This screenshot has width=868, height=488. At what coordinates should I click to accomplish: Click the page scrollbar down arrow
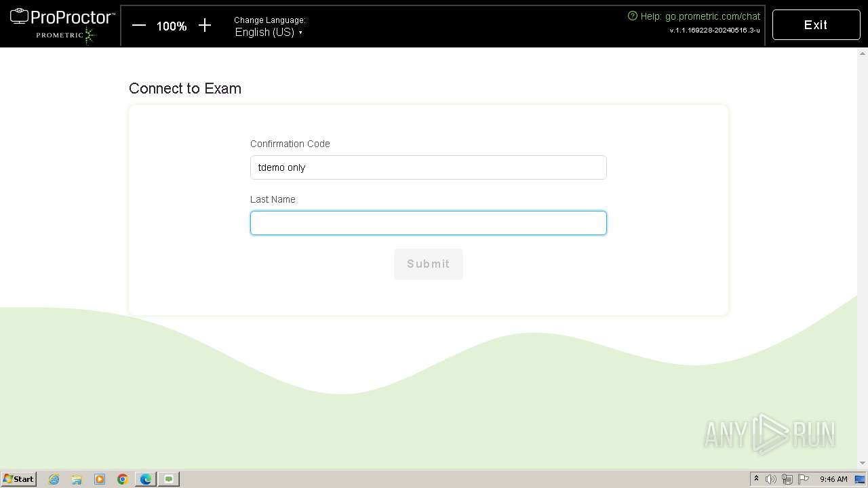pos(863,464)
